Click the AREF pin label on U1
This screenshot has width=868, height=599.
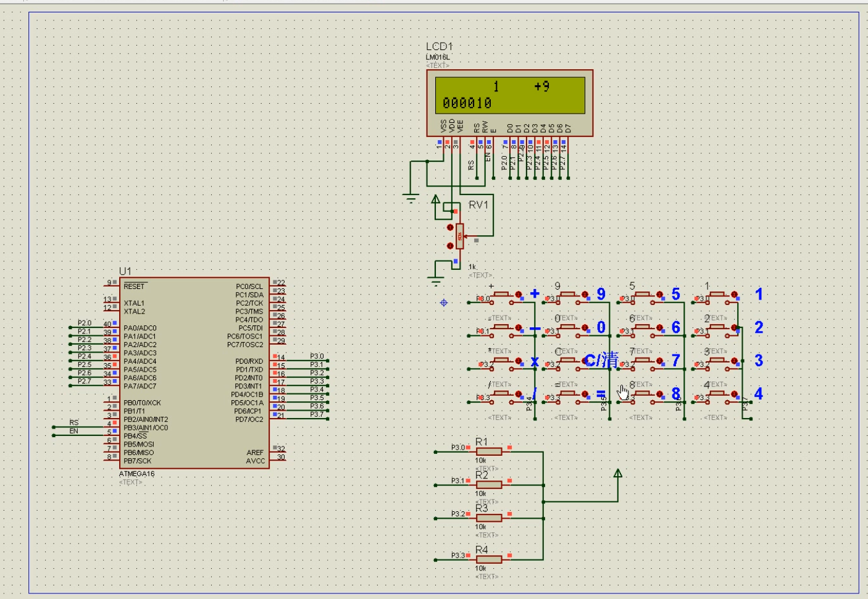pos(254,453)
